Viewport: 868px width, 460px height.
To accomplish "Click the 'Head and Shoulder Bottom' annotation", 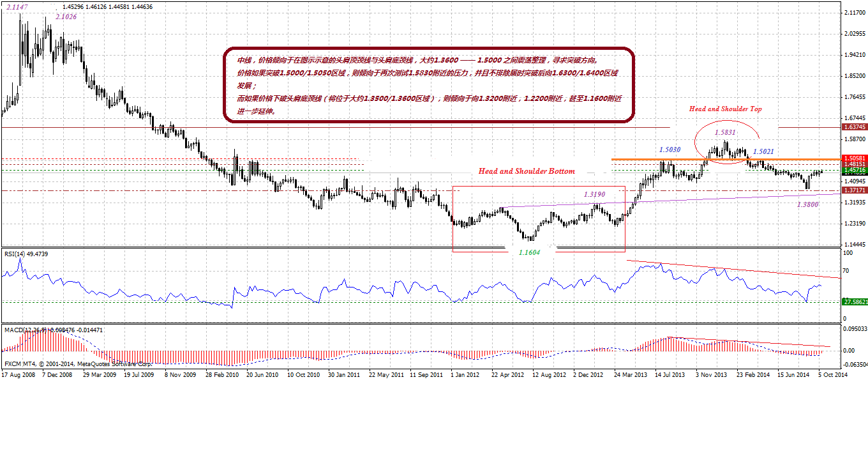I will [x=527, y=171].
